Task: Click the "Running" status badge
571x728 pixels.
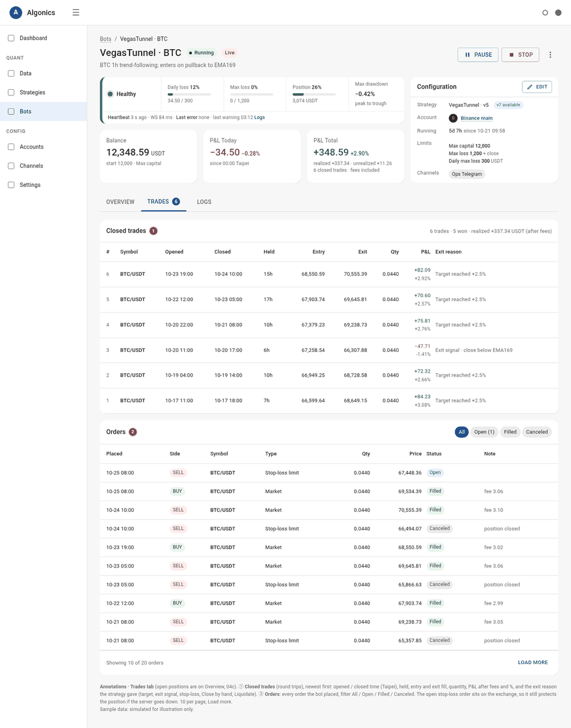Action: 202,53
